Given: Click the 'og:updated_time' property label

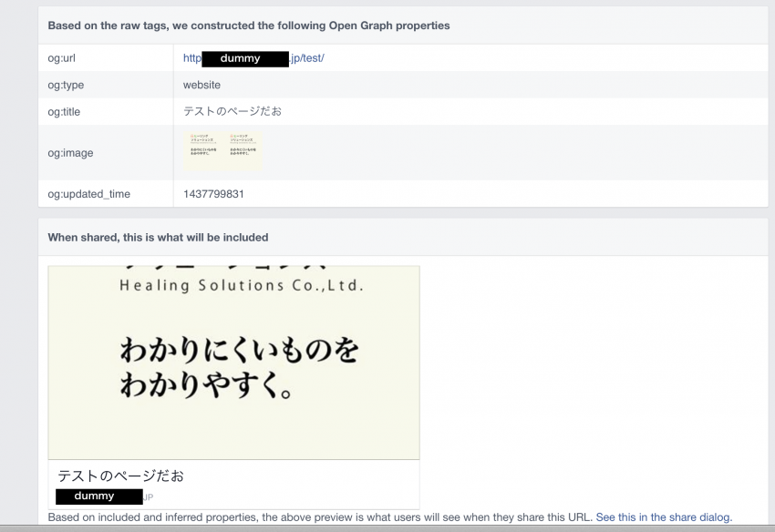Looking at the screenshot, I should point(89,194).
